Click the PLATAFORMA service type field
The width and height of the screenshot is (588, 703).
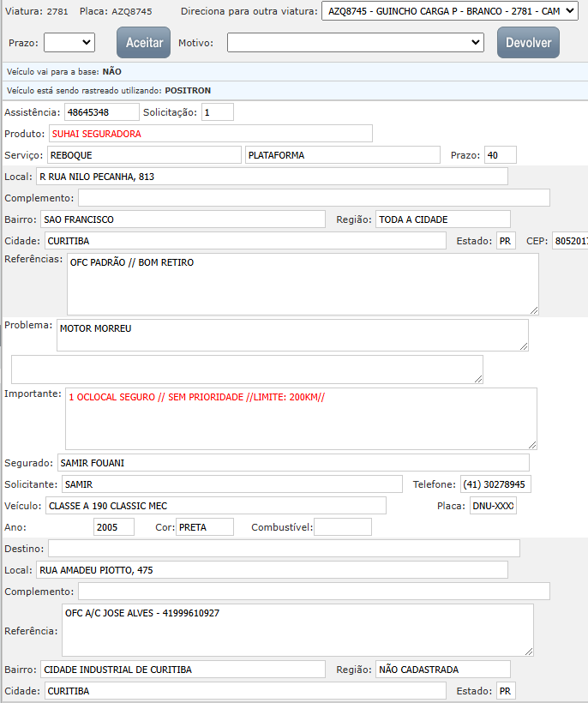(x=342, y=155)
